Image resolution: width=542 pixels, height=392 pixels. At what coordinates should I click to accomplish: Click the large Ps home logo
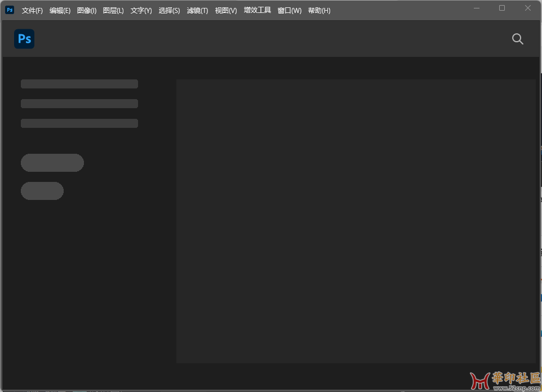click(x=24, y=39)
